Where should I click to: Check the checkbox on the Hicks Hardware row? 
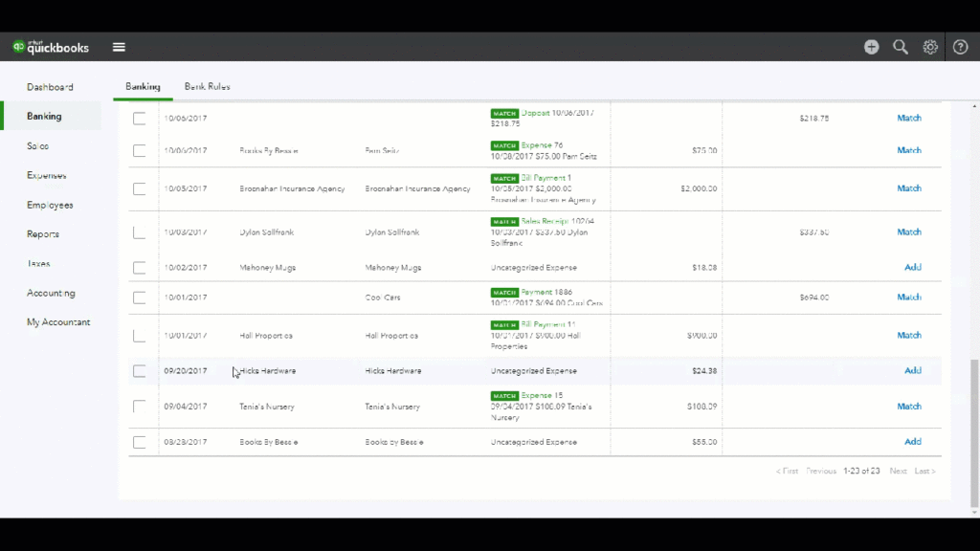click(x=140, y=370)
